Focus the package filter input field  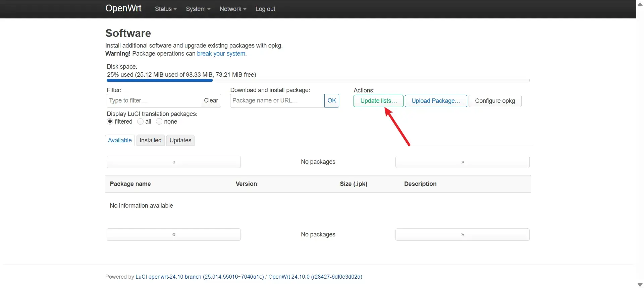click(154, 100)
